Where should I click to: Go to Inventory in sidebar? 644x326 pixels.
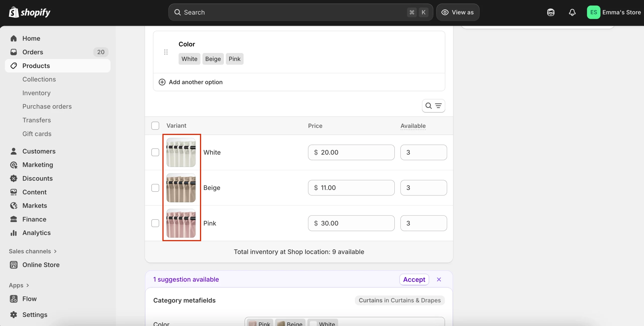point(36,93)
